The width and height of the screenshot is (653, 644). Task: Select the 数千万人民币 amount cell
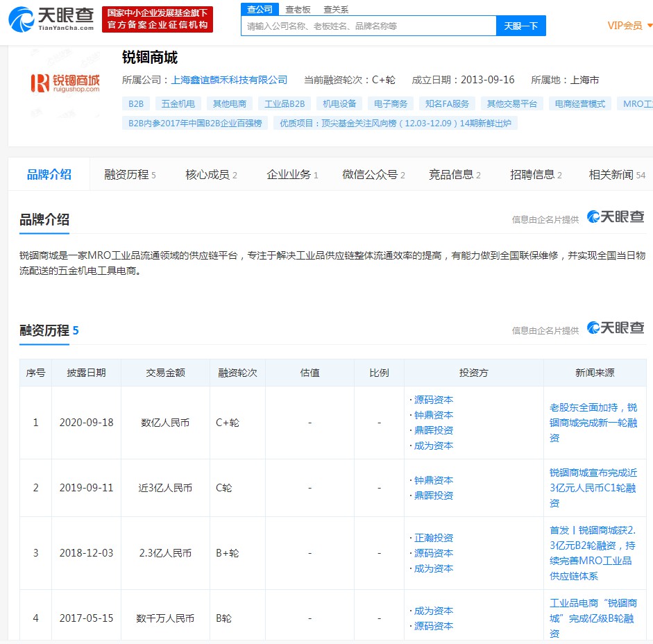[165, 618]
